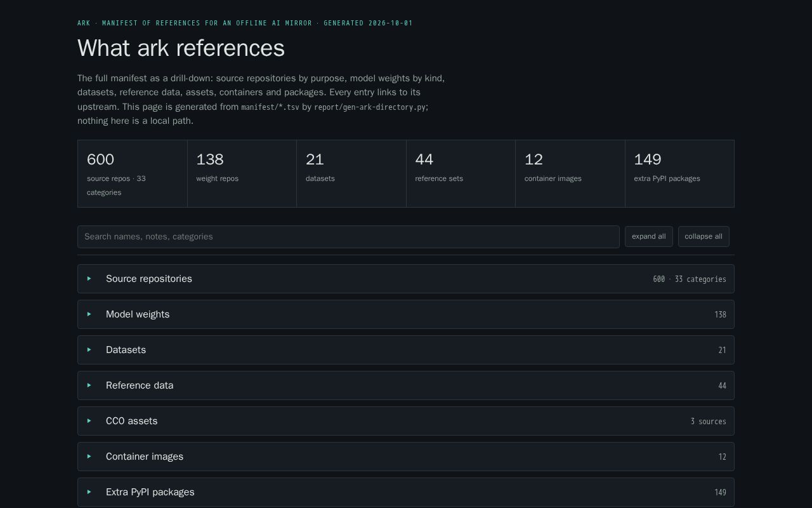The width and height of the screenshot is (812, 508).
Task: Select the 12 container images stat card
Action: tap(570, 173)
